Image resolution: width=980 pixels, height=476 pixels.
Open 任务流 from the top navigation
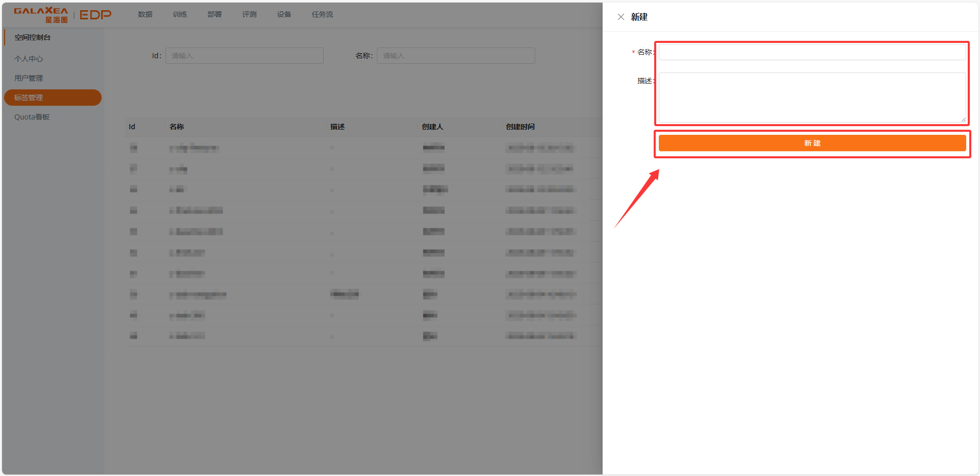322,14
